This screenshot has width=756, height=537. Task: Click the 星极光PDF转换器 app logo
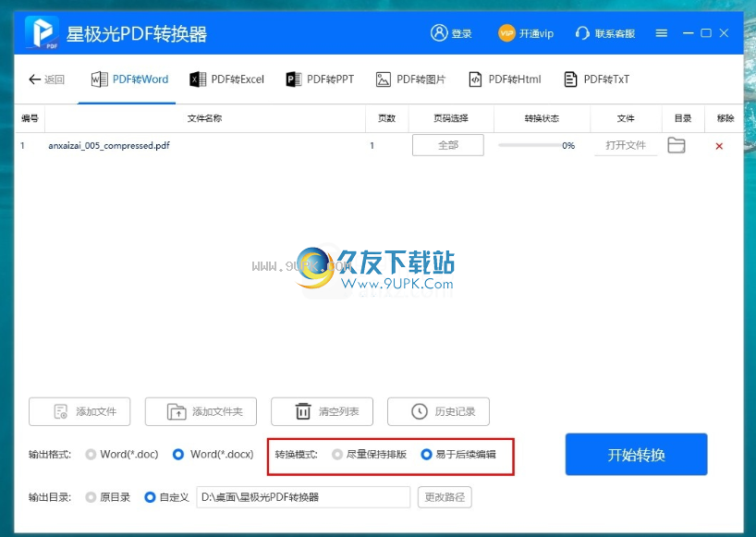tap(42, 32)
